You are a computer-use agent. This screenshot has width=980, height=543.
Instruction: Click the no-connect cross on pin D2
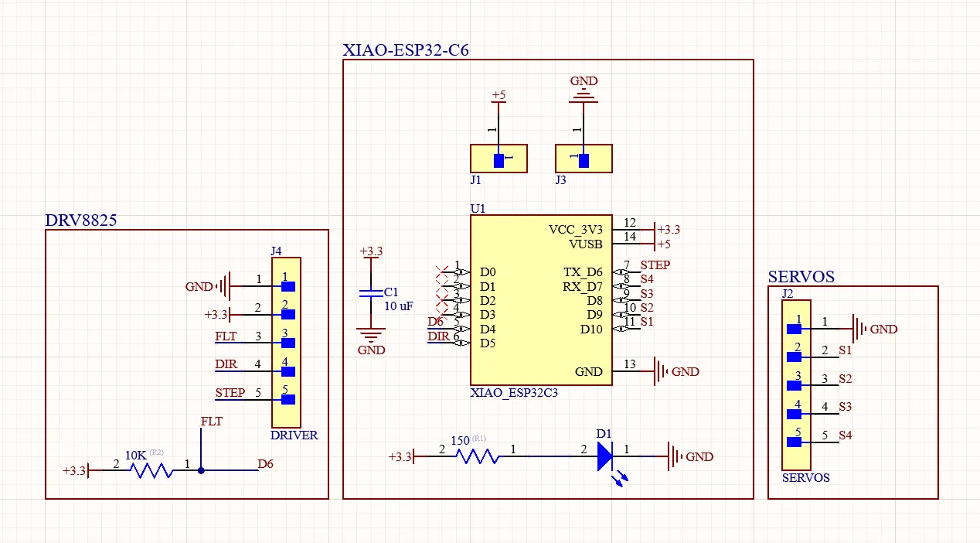tap(442, 300)
